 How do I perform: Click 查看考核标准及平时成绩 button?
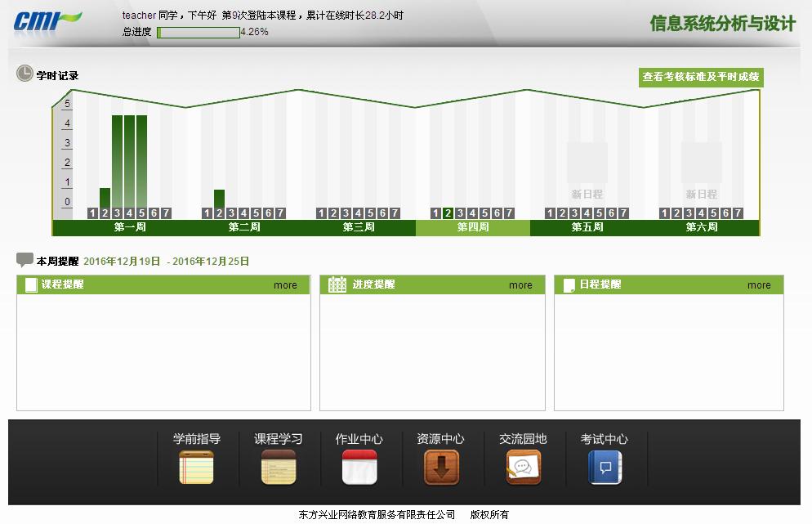tap(701, 77)
